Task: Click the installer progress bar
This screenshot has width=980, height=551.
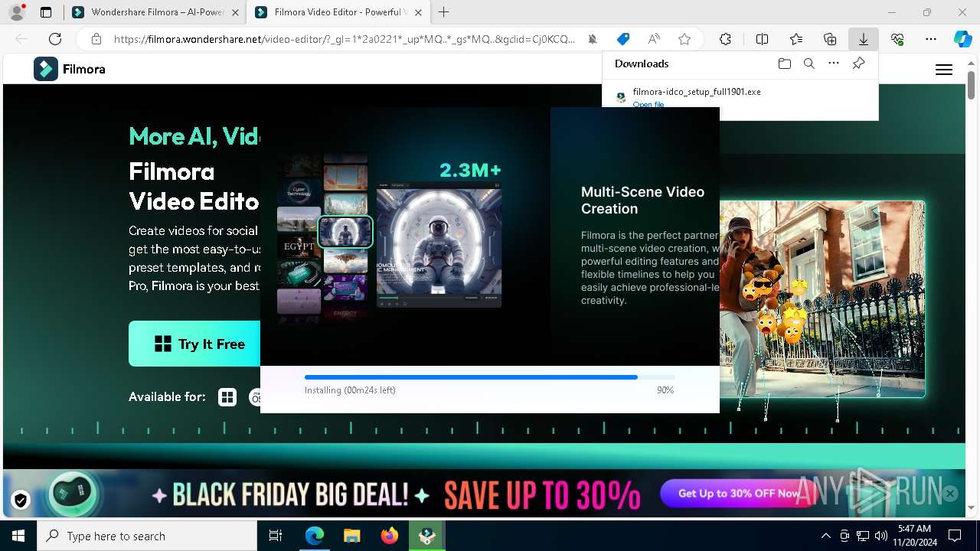Action: tap(490, 377)
